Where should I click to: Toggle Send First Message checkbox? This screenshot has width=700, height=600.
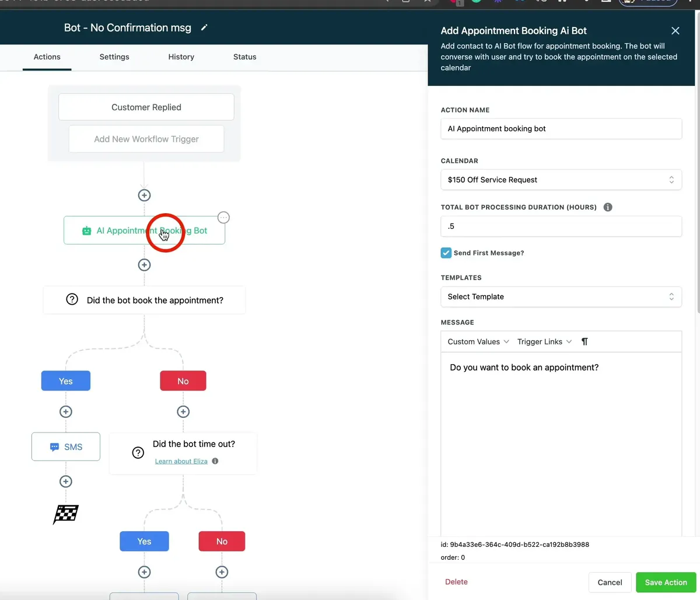coord(446,253)
